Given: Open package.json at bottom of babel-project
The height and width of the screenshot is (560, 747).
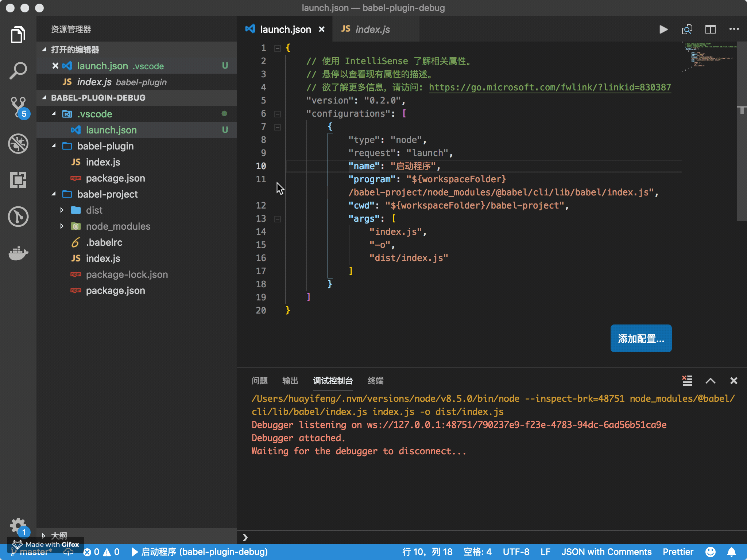Looking at the screenshot, I should coord(137,290).
